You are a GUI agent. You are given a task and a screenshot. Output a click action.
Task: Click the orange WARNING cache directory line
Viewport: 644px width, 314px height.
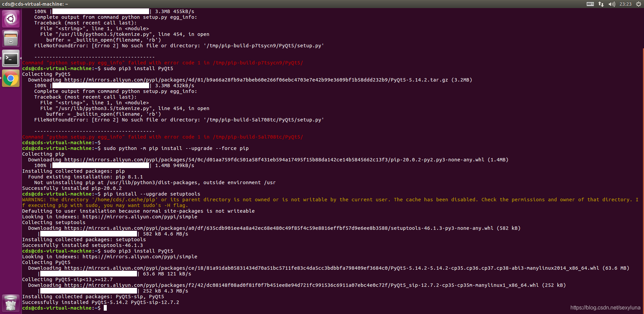tap(330, 202)
